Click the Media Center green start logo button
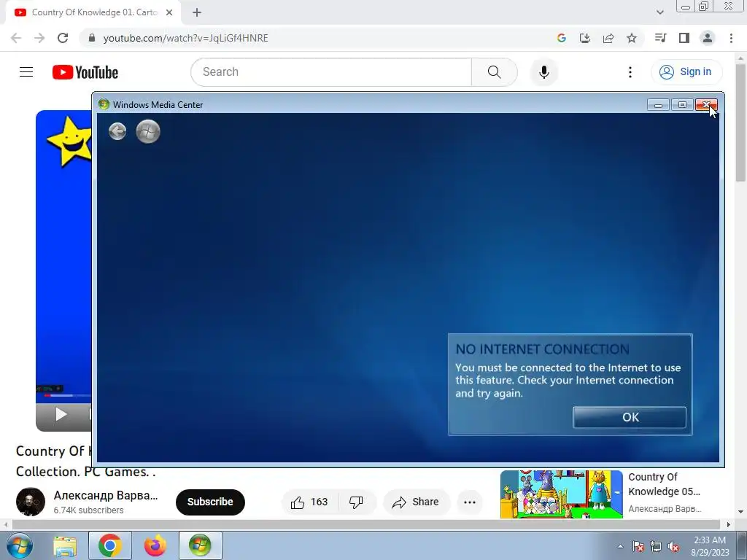 [147, 131]
